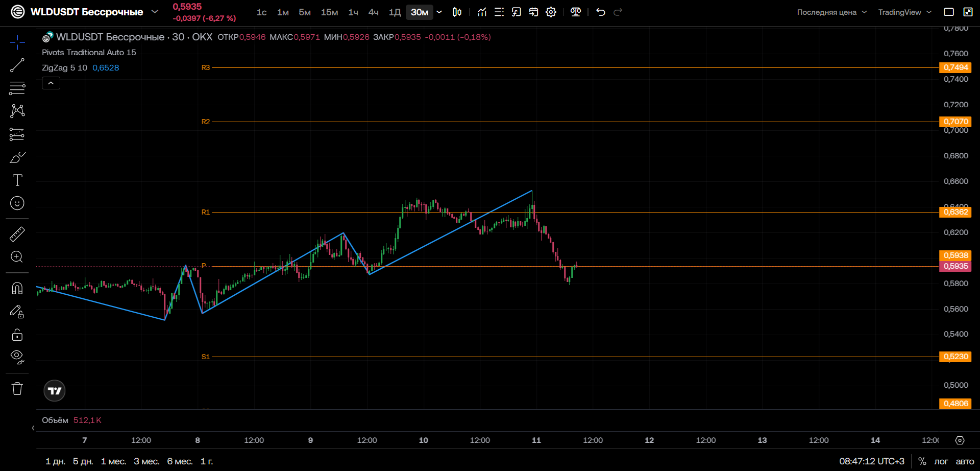This screenshot has height=471, width=980.
Task: Toggle magnet mode for drawings
Action: pyautogui.click(x=17, y=289)
